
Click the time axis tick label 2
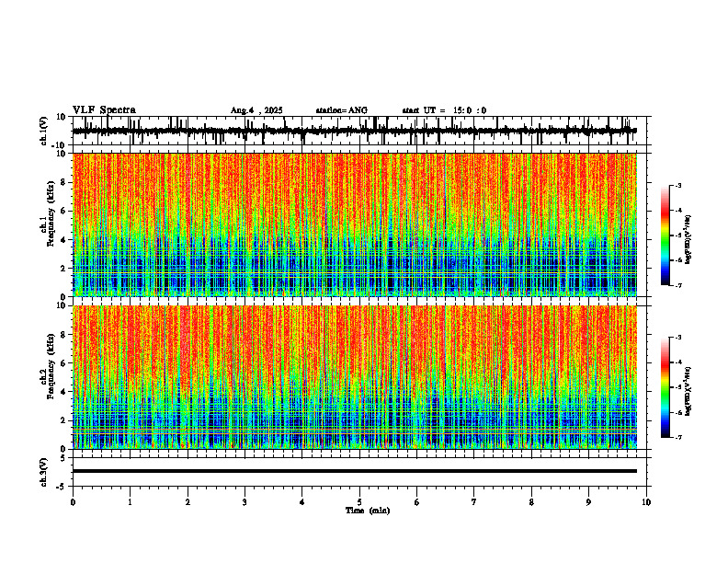pyautogui.click(x=188, y=502)
